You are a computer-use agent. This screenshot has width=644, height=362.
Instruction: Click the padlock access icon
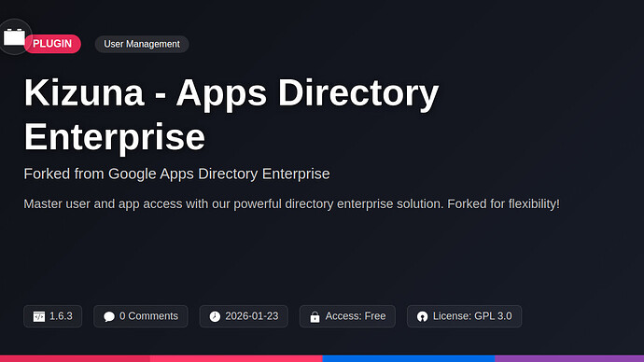click(x=315, y=316)
